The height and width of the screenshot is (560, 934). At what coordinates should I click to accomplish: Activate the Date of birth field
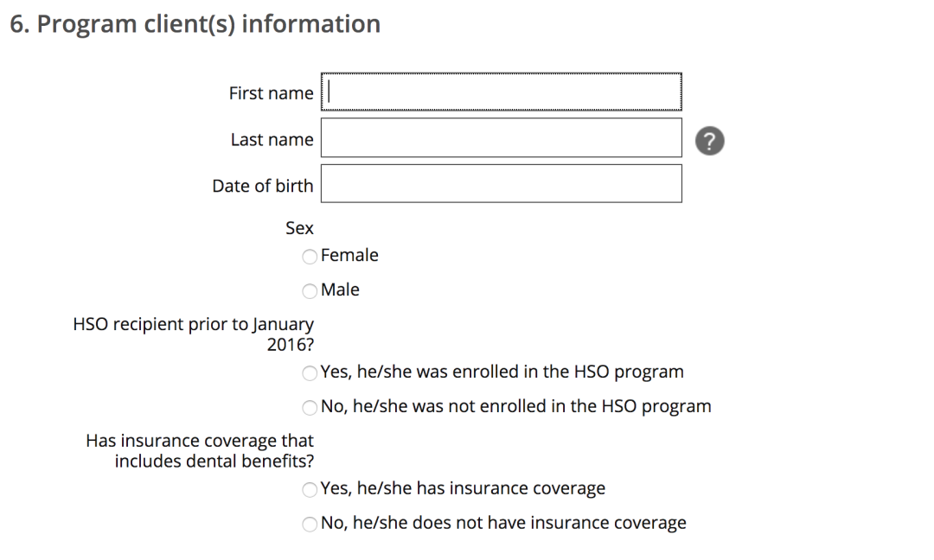pos(502,183)
